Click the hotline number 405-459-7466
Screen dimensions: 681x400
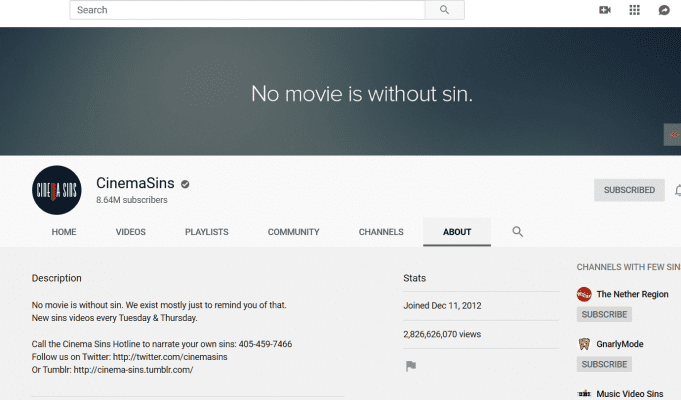[265, 344]
